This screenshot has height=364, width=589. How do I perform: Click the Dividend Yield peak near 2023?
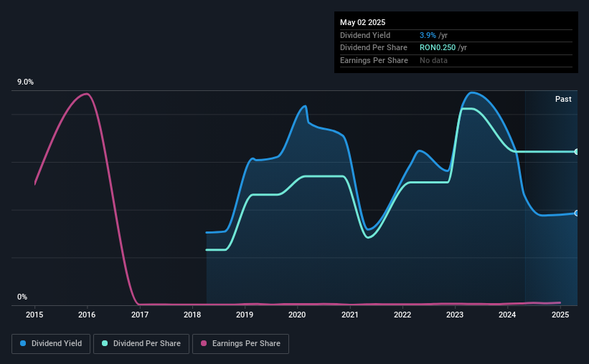pyautogui.click(x=472, y=92)
